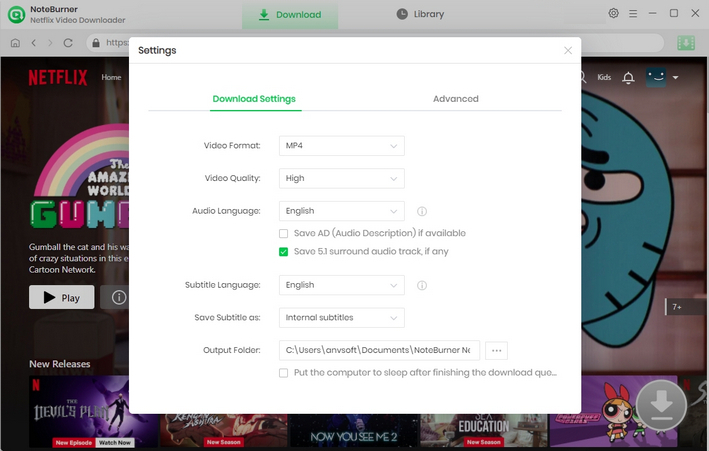The height and width of the screenshot is (451, 709).
Task: Open the Powerpuff Girls thumbnail
Action: (613, 411)
